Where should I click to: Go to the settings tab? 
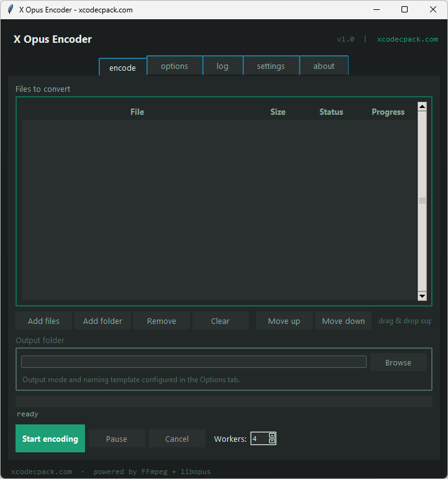click(271, 66)
